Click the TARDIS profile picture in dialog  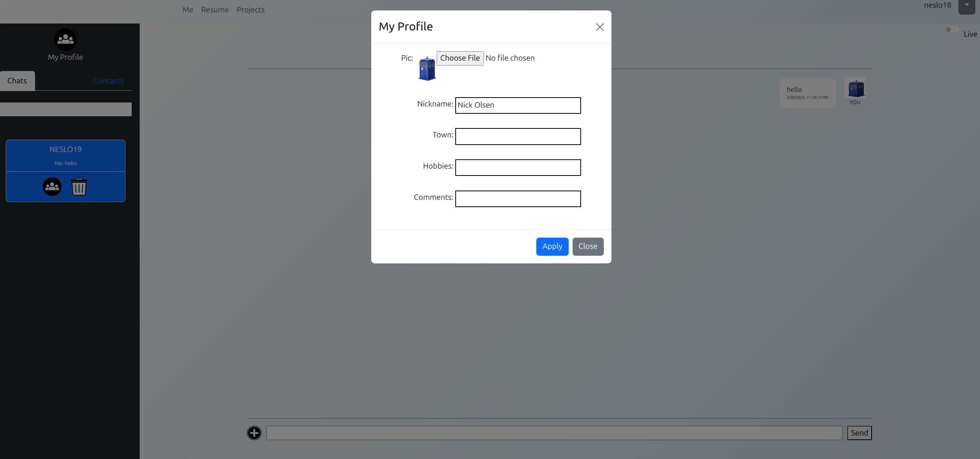click(x=427, y=69)
